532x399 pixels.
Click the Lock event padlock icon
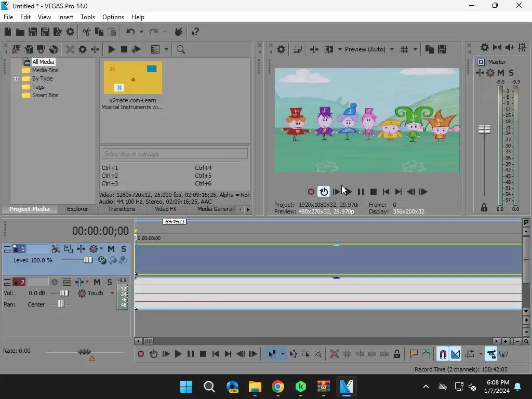click(396, 354)
